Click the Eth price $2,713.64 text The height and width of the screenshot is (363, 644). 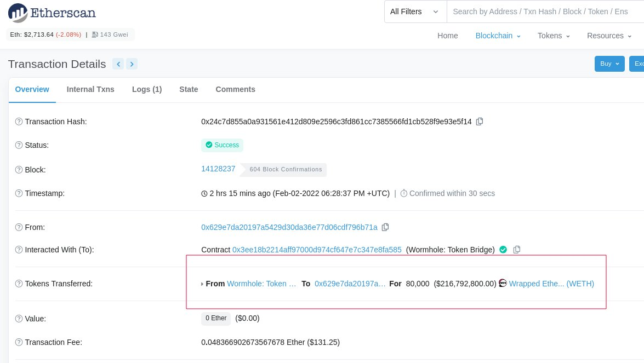click(x=32, y=34)
